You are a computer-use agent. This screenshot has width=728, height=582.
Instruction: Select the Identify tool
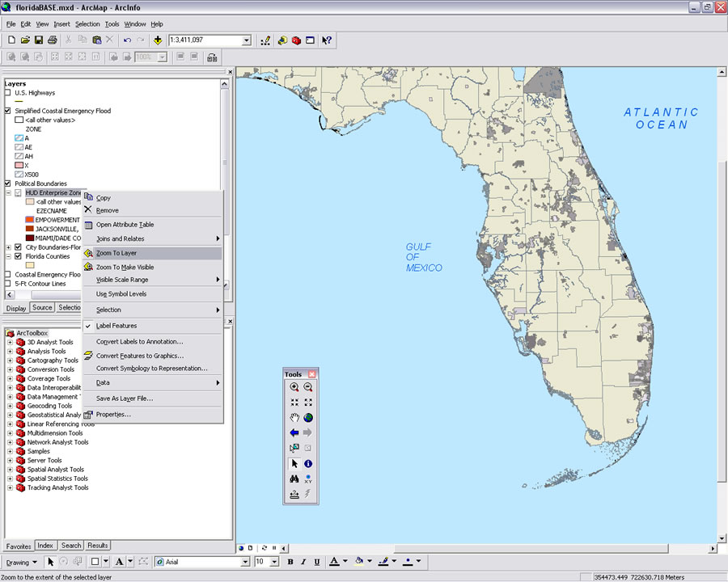308,464
